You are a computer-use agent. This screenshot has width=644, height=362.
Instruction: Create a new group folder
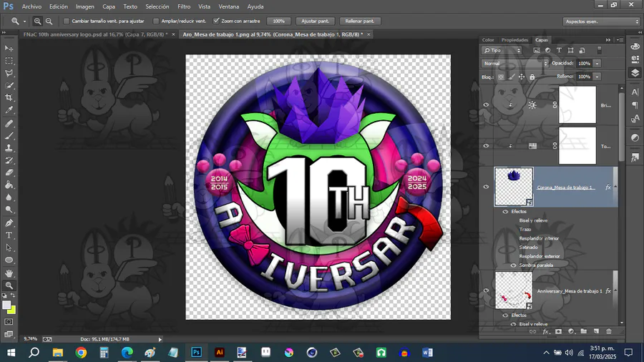(x=584, y=331)
